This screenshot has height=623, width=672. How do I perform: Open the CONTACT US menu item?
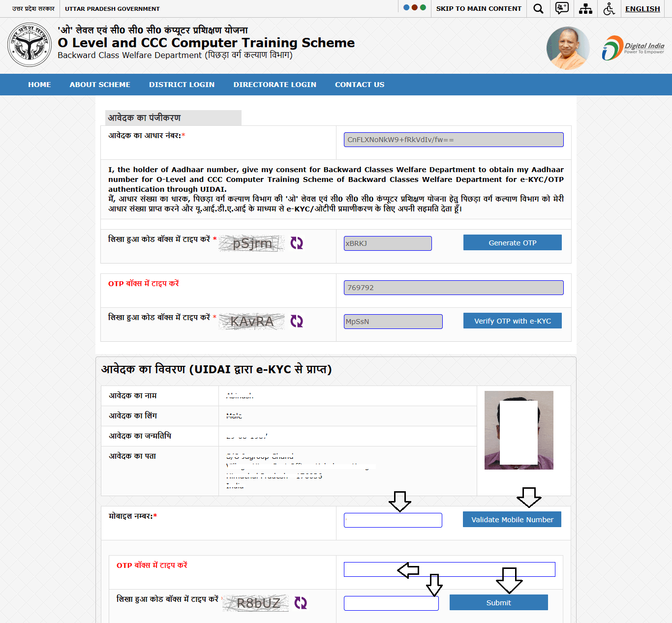click(x=360, y=85)
